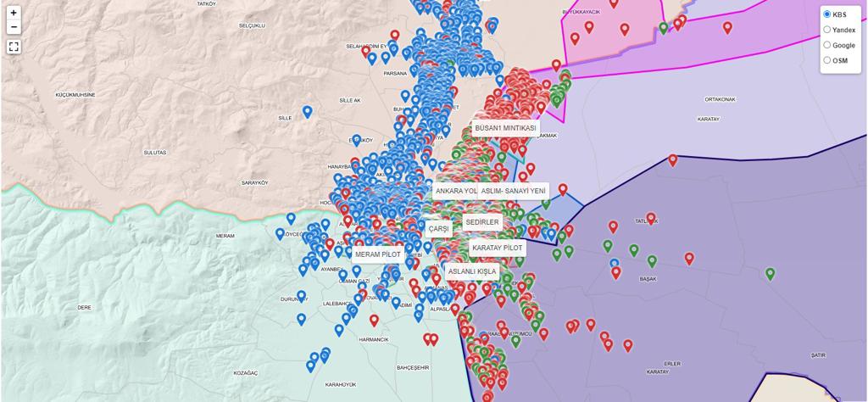Choose the OSM basemap option

click(x=827, y=60)
